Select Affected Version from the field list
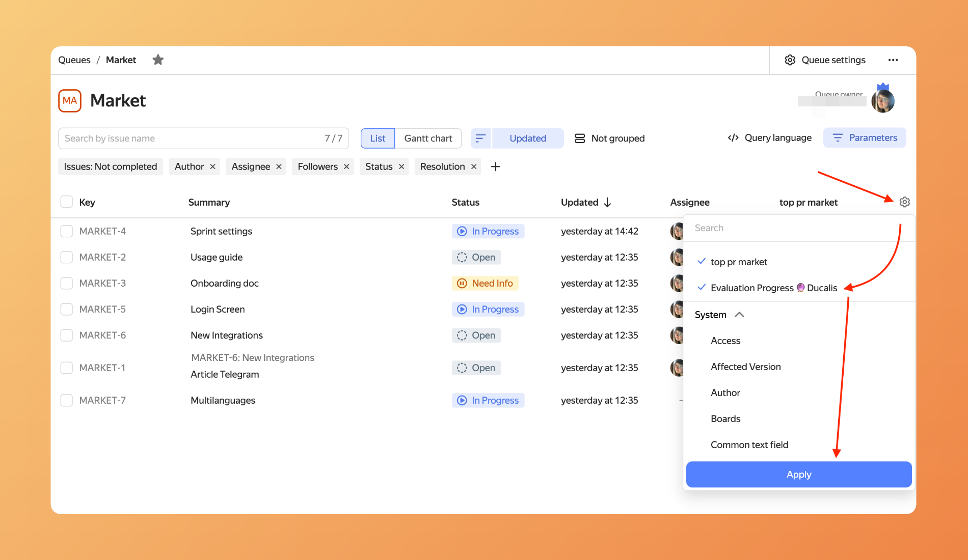Viewport: 968px width, 560px height. click(x=745, y=367)
